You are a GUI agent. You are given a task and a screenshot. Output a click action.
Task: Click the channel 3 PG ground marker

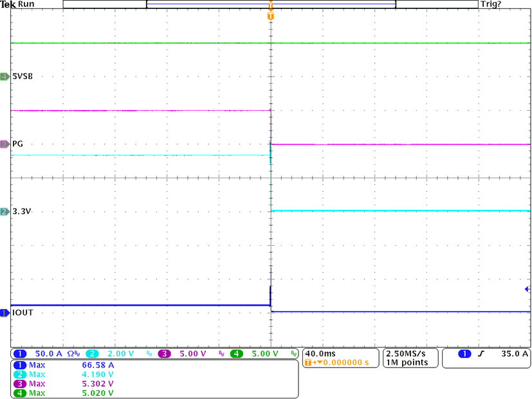point(5,144)
